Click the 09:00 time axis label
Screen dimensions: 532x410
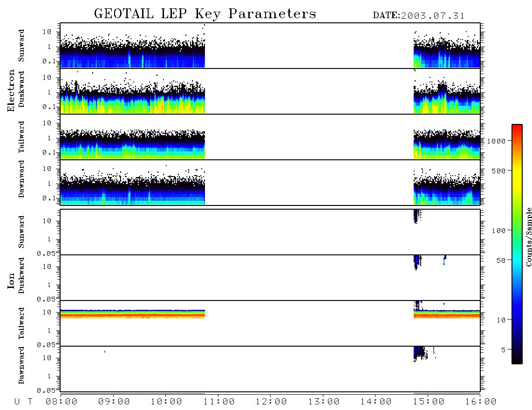(x=114, y=402)
